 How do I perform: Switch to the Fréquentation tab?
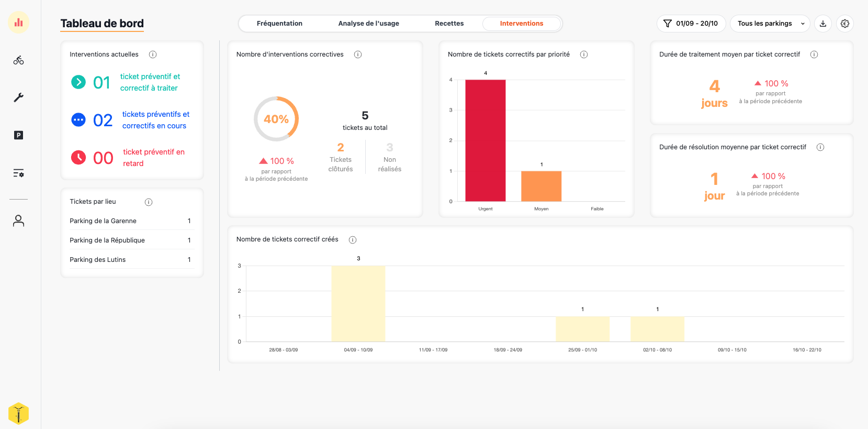(279, 24)
